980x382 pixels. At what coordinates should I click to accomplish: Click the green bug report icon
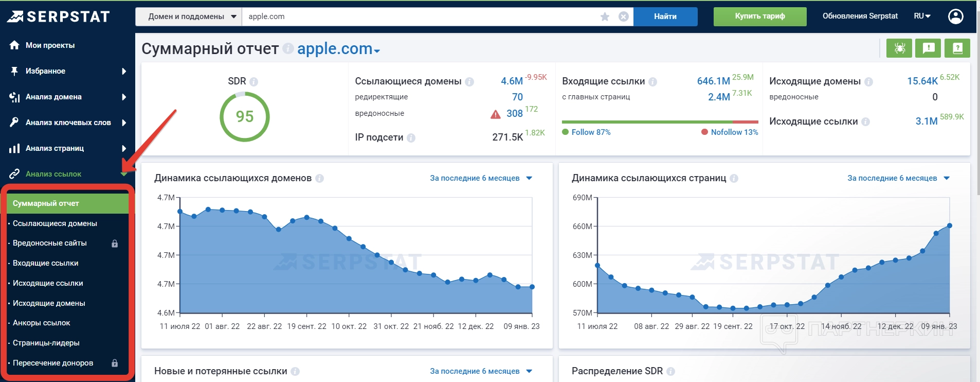[x=899, y=48]
